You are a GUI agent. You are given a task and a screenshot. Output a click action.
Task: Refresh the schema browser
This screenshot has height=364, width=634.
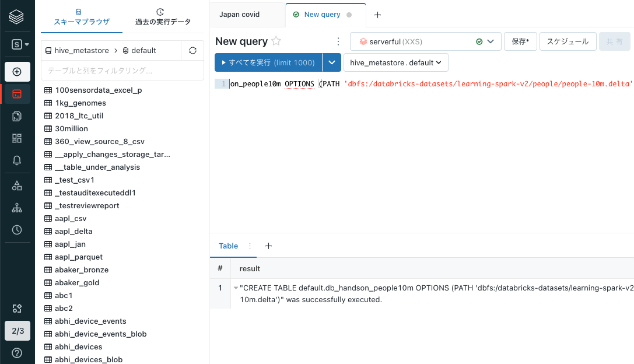pos(192,50)
